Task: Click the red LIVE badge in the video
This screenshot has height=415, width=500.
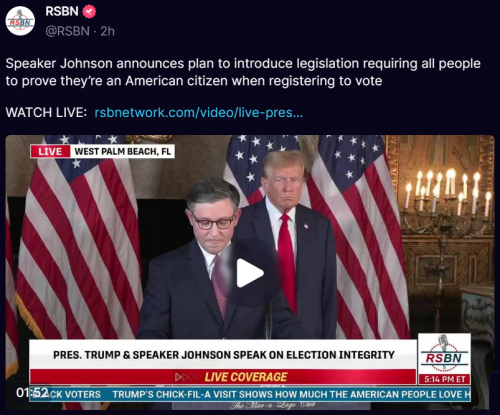Action: 50,151
